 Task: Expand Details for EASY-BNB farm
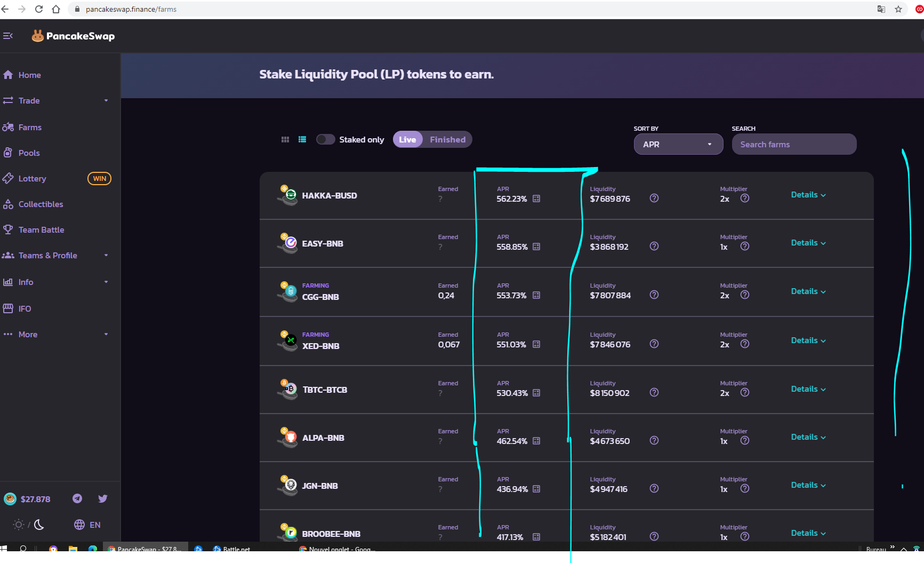(x=808, y=243)
